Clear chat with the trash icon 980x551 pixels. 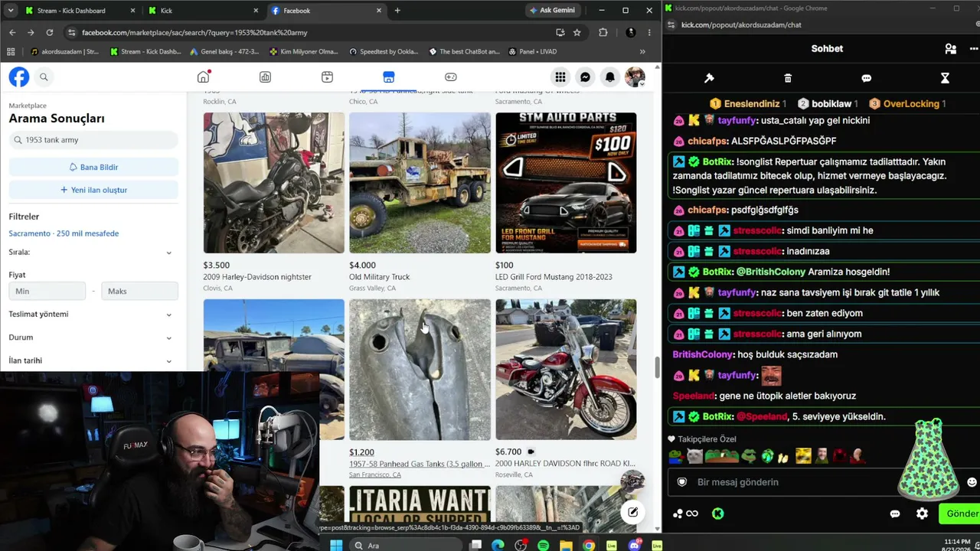point(788,78)
